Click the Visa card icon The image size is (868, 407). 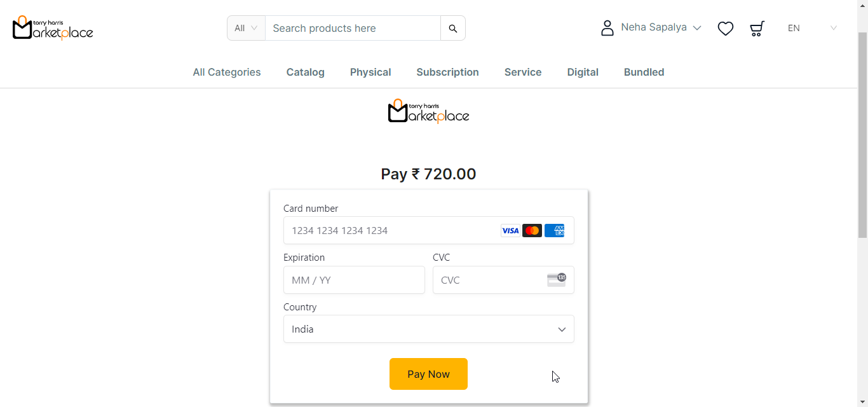510,231
